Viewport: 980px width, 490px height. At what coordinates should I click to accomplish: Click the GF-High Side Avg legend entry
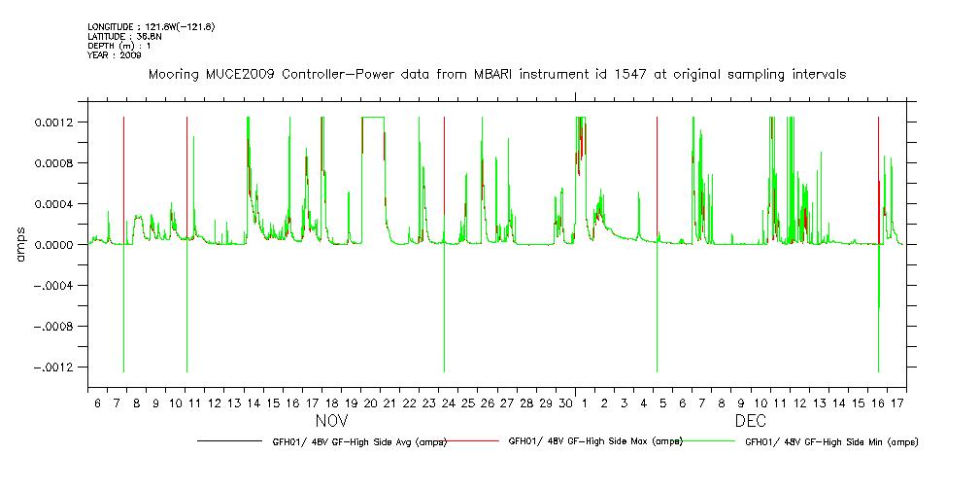click(359, 441)
